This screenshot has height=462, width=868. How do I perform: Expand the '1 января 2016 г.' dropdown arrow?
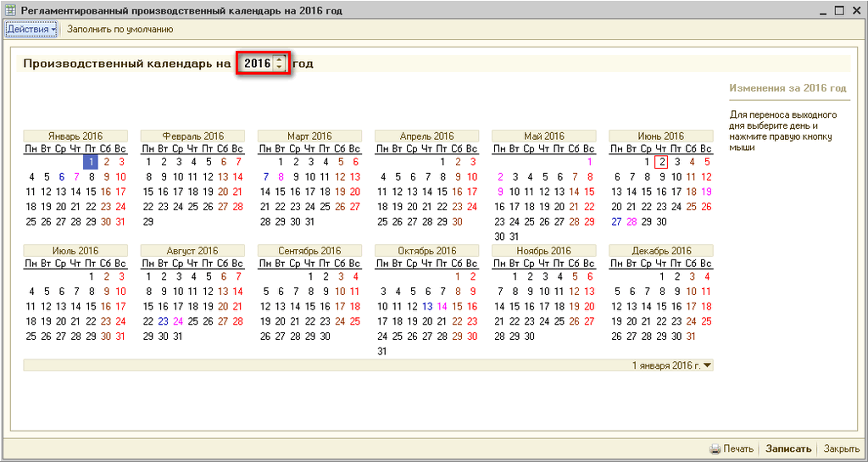(x=708, y=365)
